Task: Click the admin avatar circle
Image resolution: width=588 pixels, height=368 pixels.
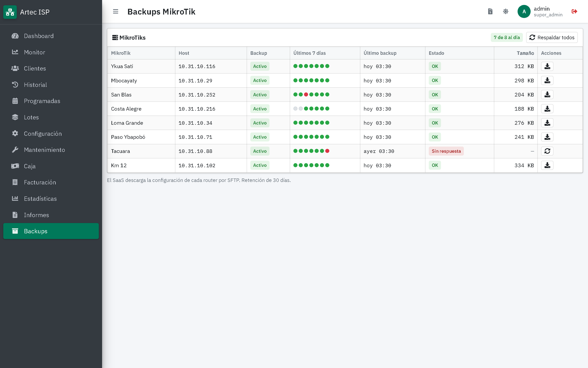Action: 524,11
